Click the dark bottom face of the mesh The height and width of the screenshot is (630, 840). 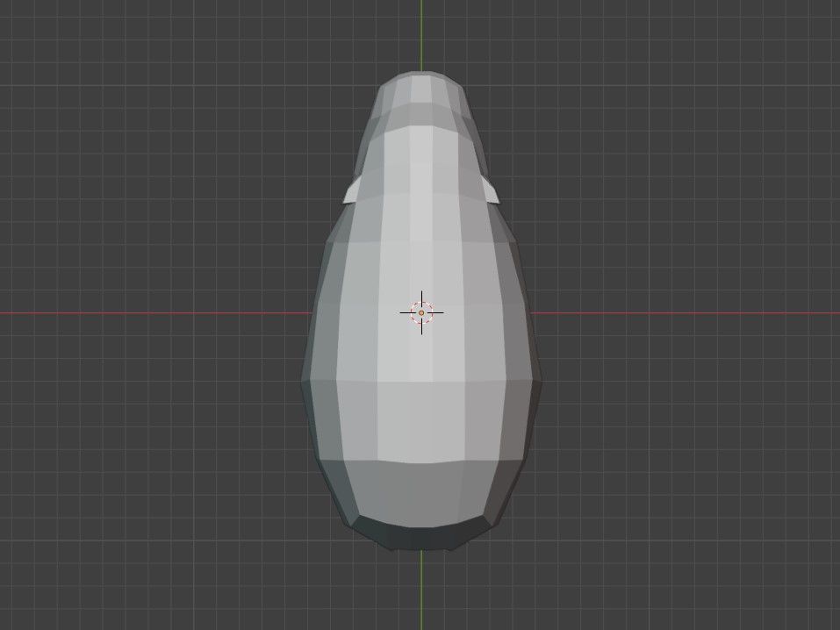pyautogui.click(x=421, y=533)
